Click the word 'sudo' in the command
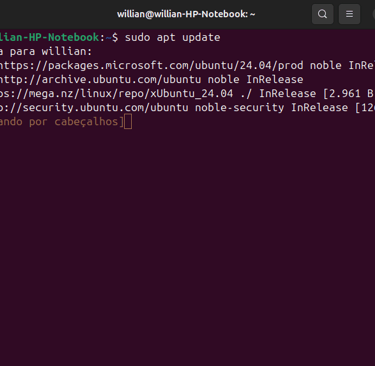 click(x=137, y=37)
